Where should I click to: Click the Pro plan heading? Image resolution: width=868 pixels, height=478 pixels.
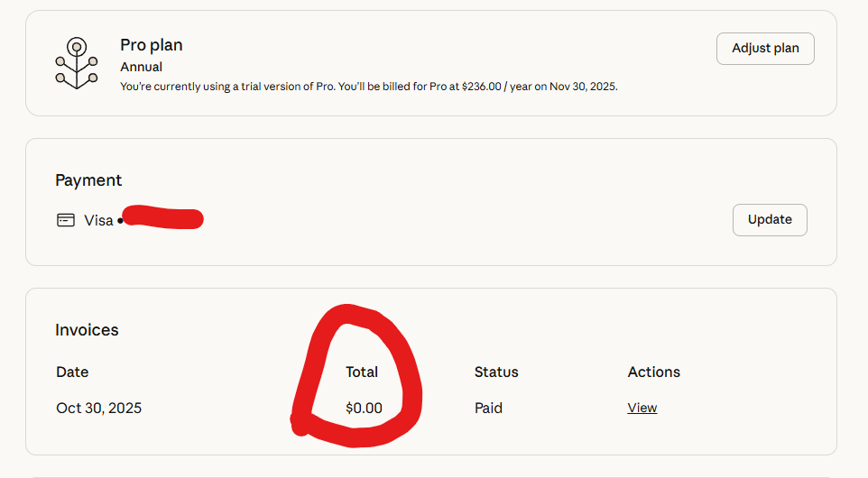152,45
